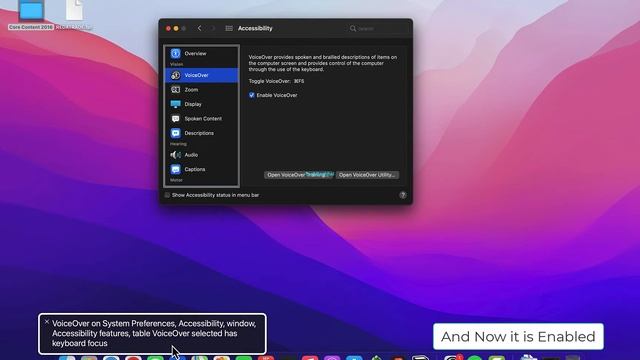Screen dimensions: 640x360
Task: Open the Descriptions settings
Action: click(202, 133)
